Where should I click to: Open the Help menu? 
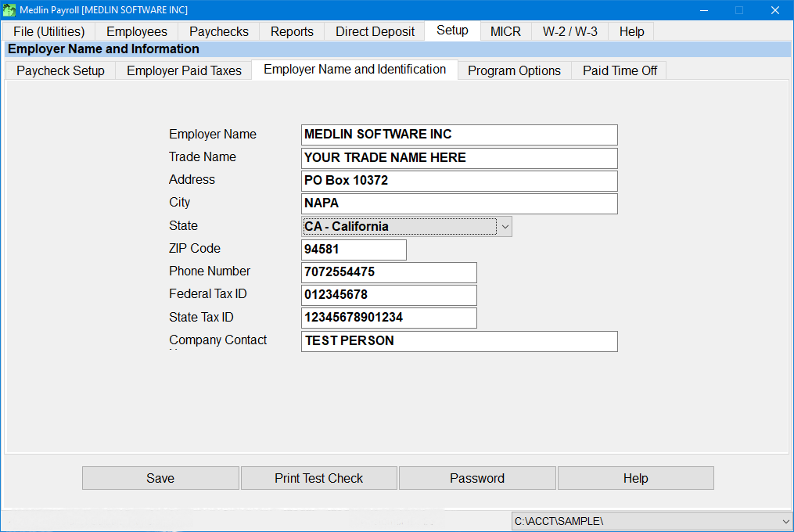point(631,31)
